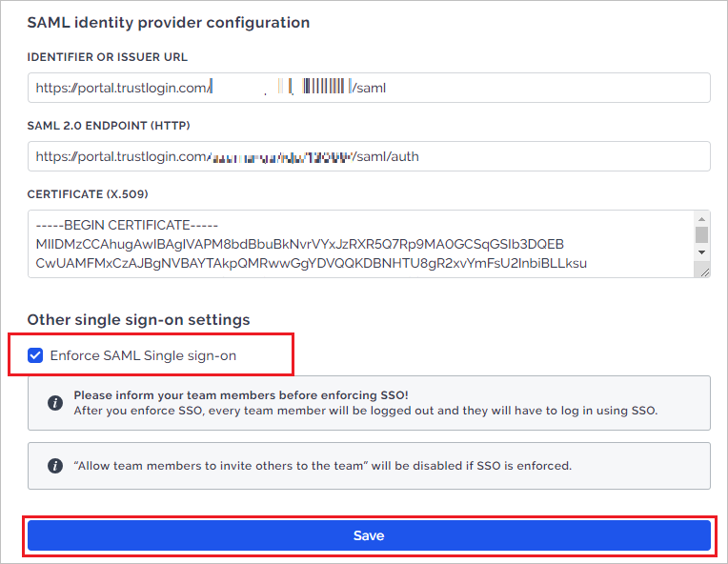The image size is (728, 564).
Task: Click the certificate scrollbar up arrow
Action: coord(701,218)
